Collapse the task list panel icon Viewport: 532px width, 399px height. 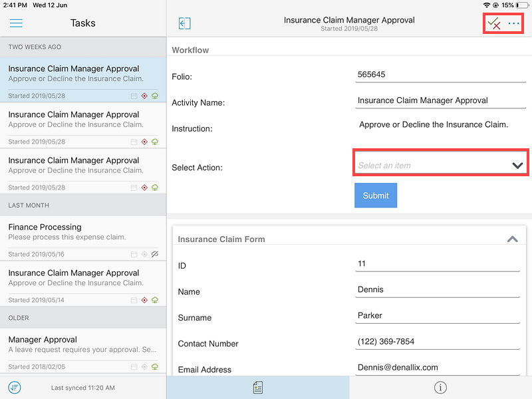pos(185,23)
